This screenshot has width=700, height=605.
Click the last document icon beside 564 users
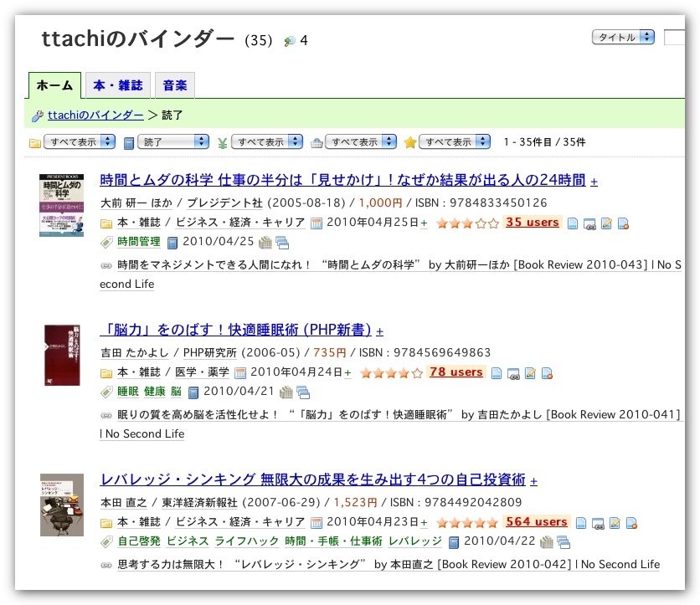(632, 523)
